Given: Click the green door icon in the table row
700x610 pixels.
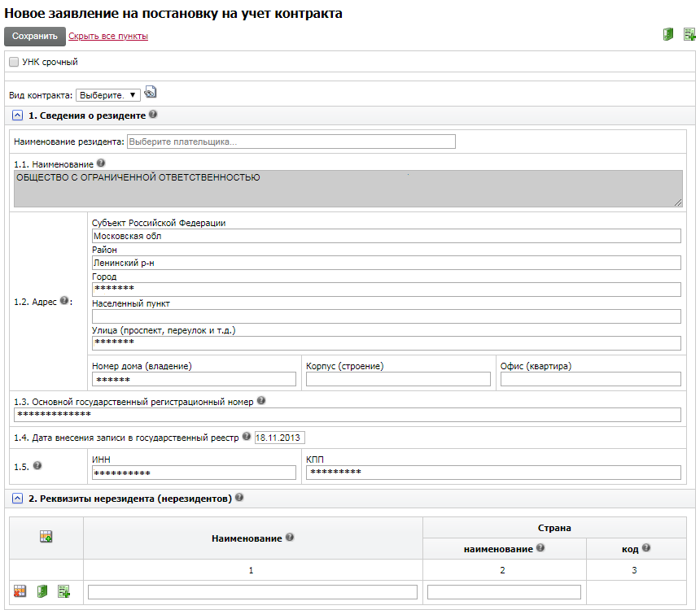Looking at the screenshot, I should click(42, 591).
